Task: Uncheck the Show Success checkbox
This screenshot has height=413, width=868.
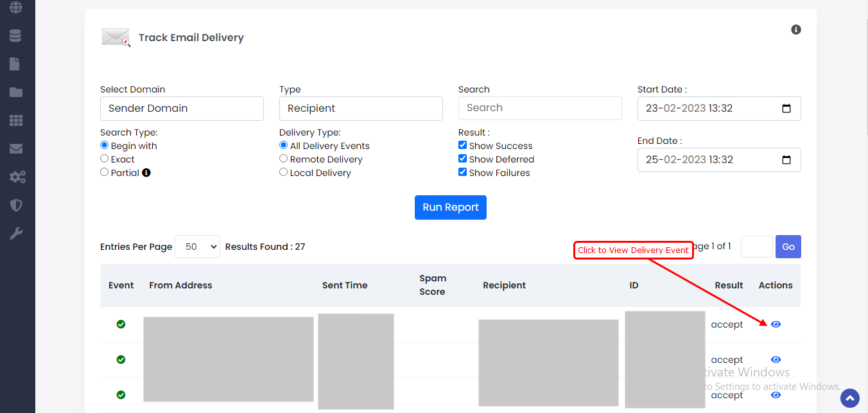Action: (x=462, y=146)
